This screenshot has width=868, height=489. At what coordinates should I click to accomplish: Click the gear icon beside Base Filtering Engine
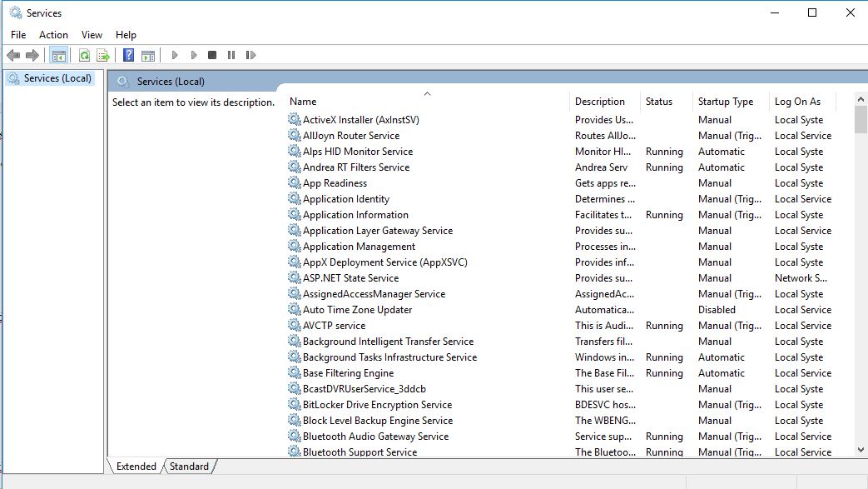click(x=294, y=372)
